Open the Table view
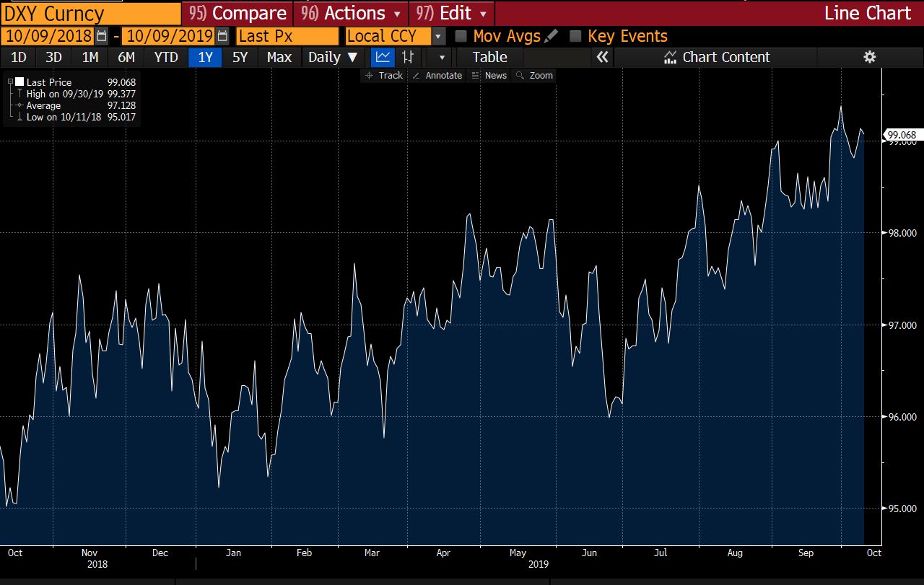The width and height of the screenshot is (924, 585). 490,57
